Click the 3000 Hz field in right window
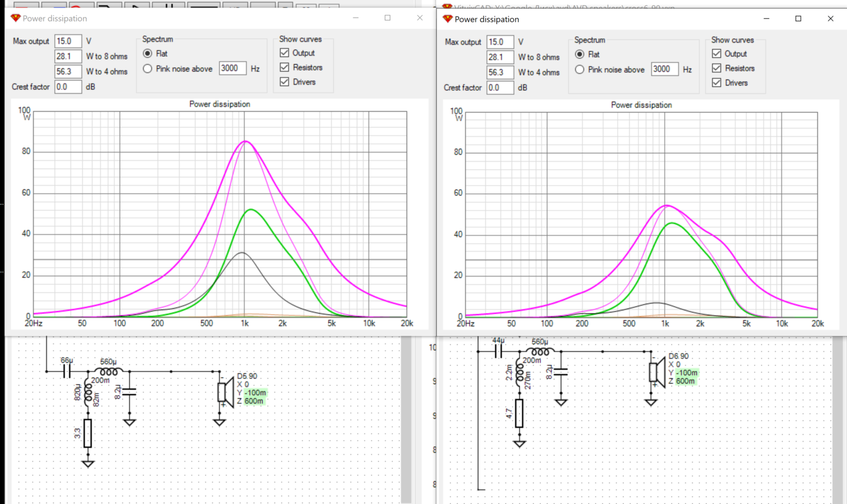Screen dimensions: 847x504 pos(665,69)
